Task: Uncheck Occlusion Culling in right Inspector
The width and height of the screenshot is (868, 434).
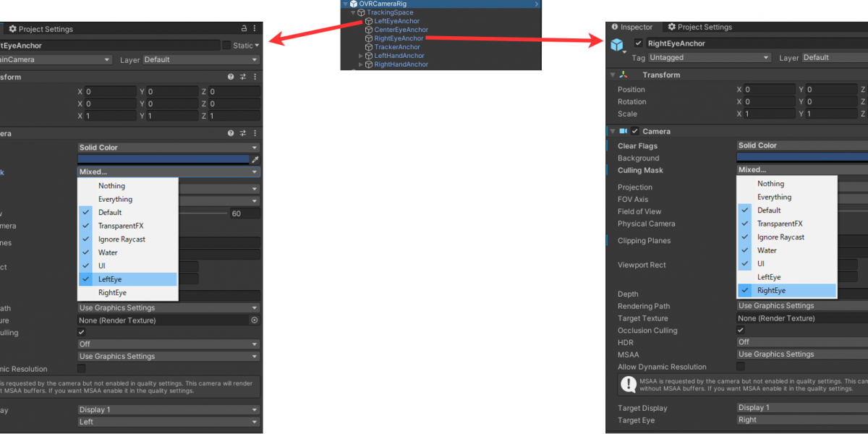Action: 741,331
